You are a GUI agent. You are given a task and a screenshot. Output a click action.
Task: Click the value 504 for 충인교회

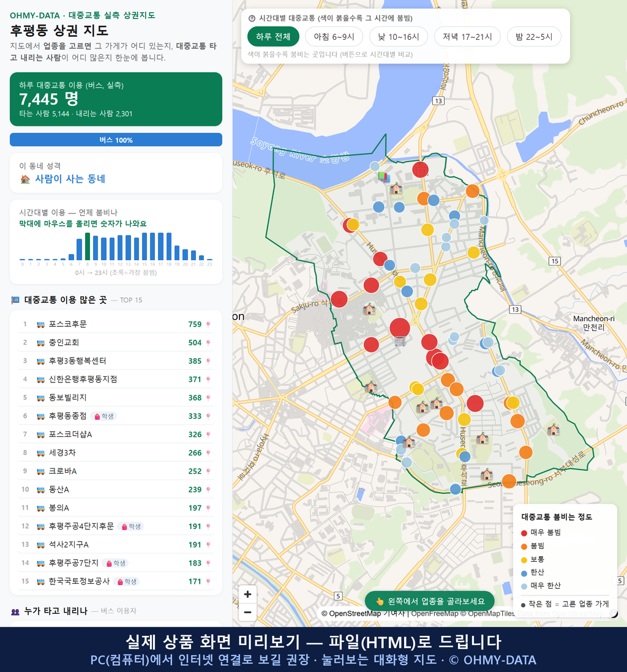pyautogui.click(x=195, y=343)
